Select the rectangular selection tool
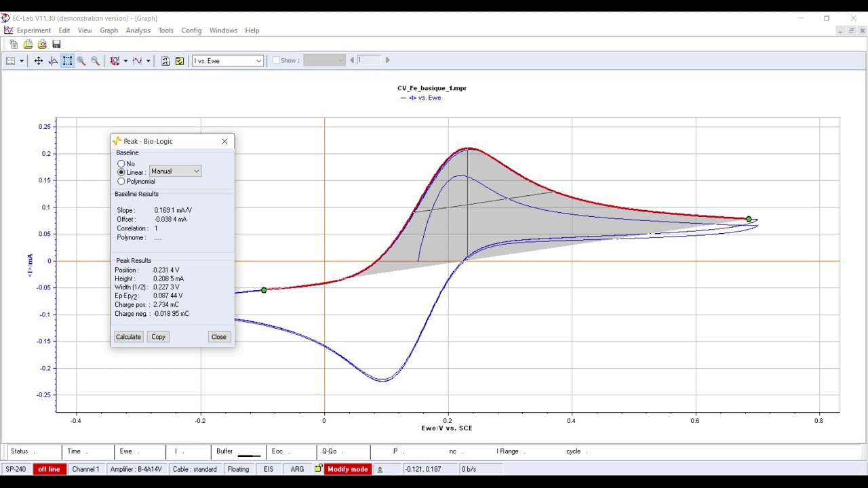868x488 pixels. [67, 61]
